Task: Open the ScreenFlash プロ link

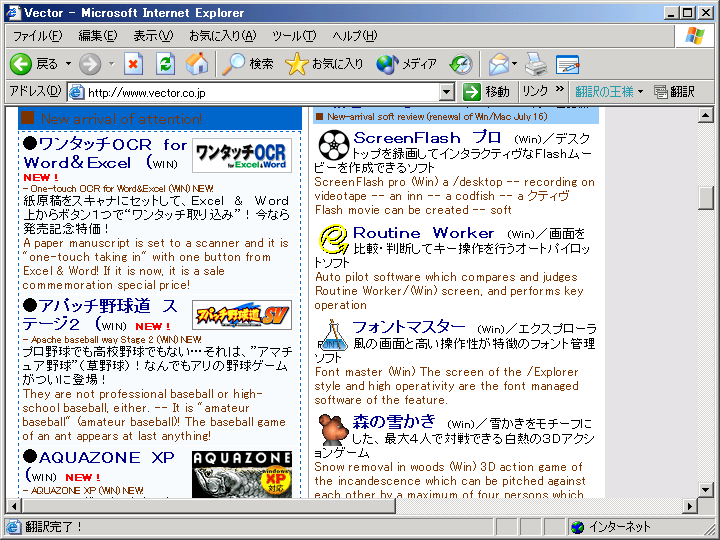Action: pyautogui.click(x=427, y=138)
